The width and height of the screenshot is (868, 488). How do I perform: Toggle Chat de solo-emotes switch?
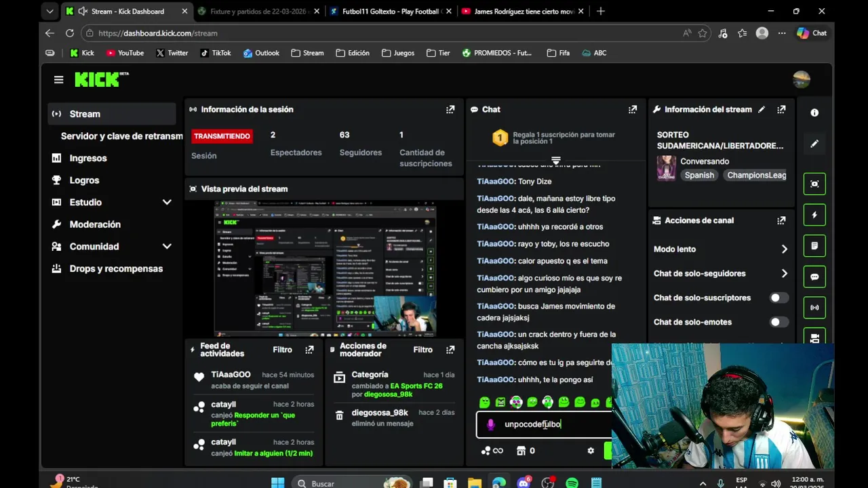779,322
